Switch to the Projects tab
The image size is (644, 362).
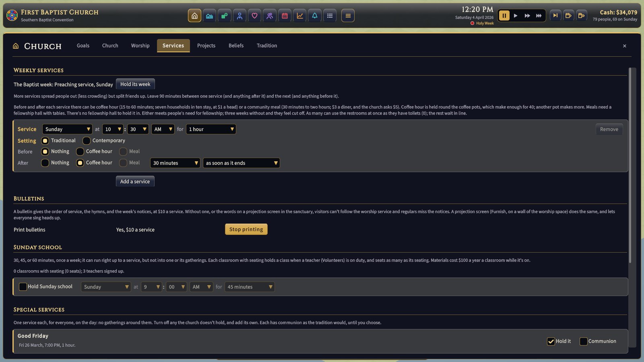pyautogui.click(x=206, y=46)
